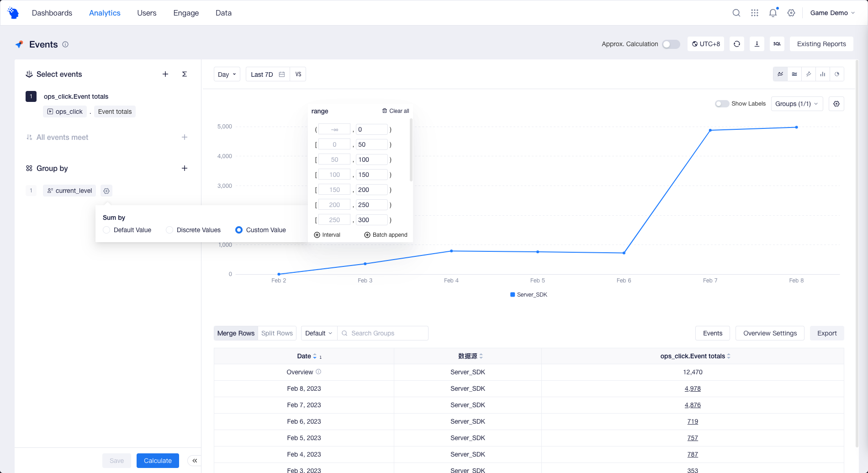Add an All events meet filter

(185, 137)
